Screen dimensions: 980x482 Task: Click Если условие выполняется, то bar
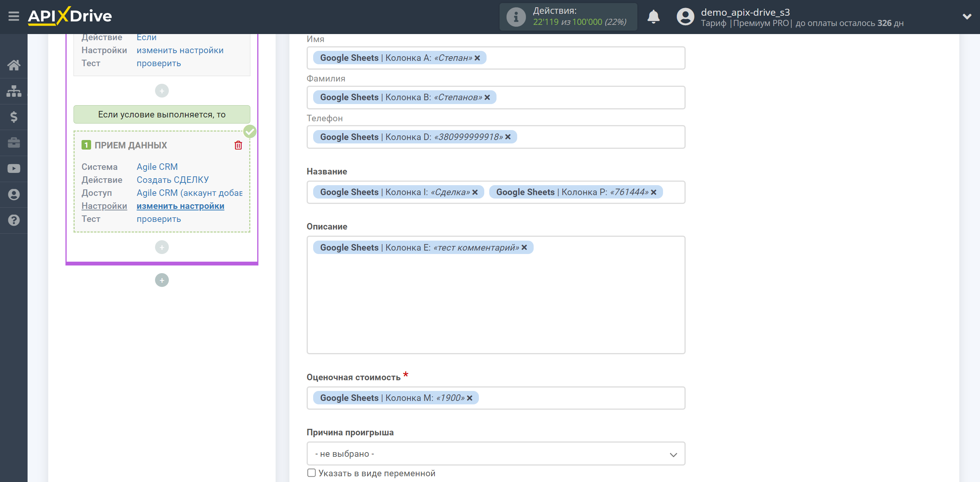pos(162,114)
